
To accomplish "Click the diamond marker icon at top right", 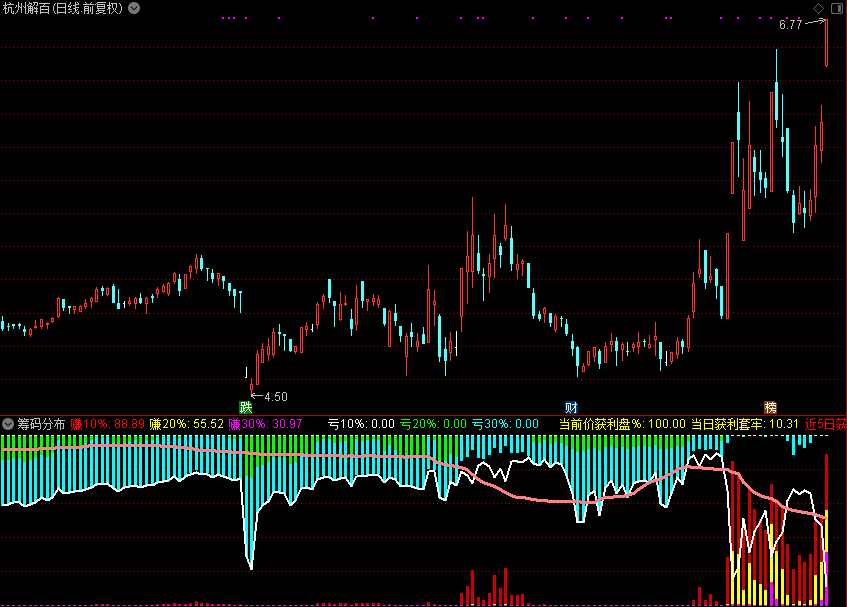I will 818,8.
